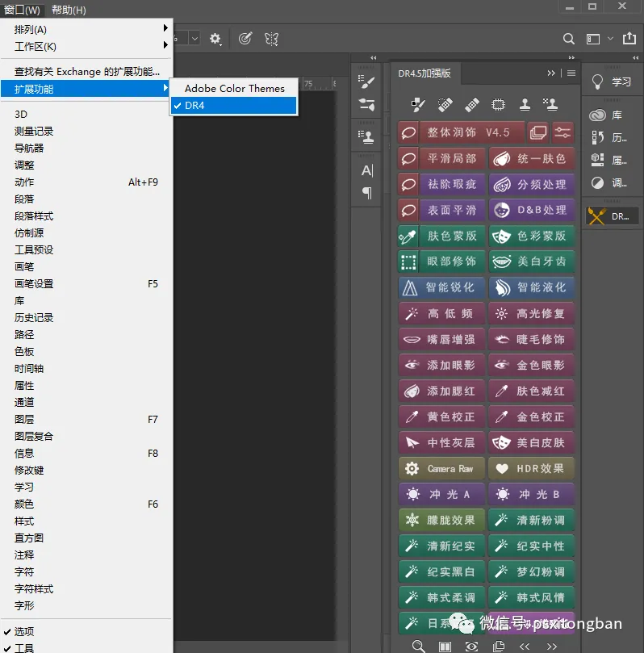This screenshot has height=653, width=644.
Task: Open the paragraph panel pilcrow icon
Action: coord(366,192)
